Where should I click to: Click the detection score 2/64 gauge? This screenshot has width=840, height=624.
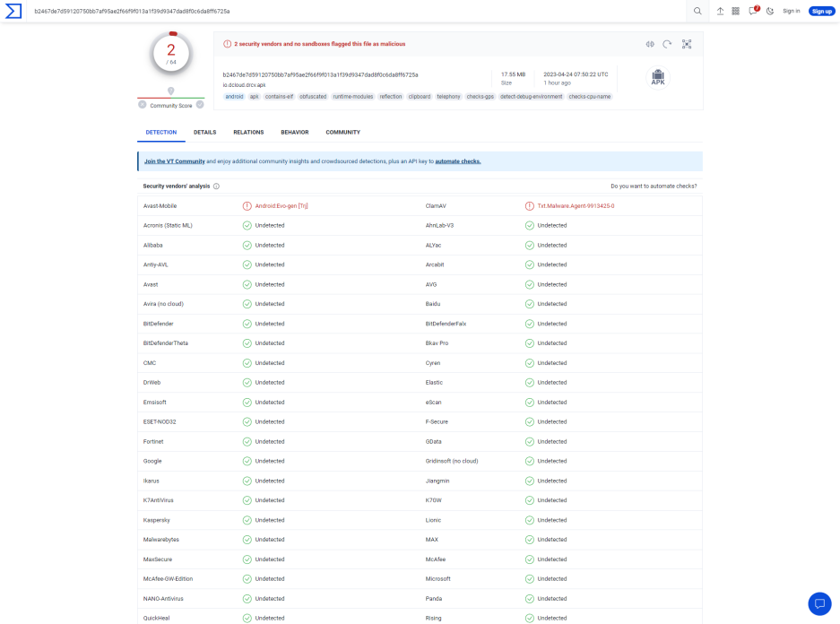[x=171, y=53]
